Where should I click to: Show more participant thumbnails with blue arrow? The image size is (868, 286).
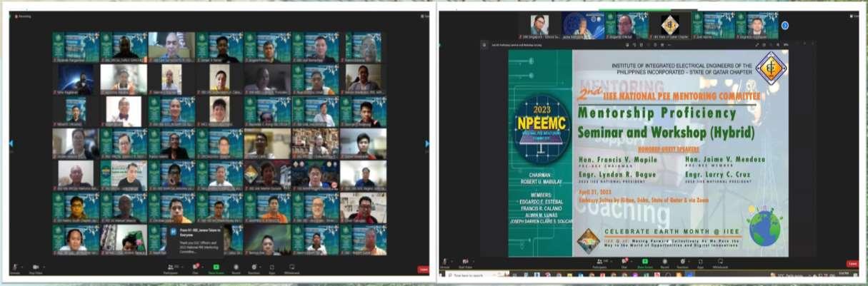pos(785,26)
